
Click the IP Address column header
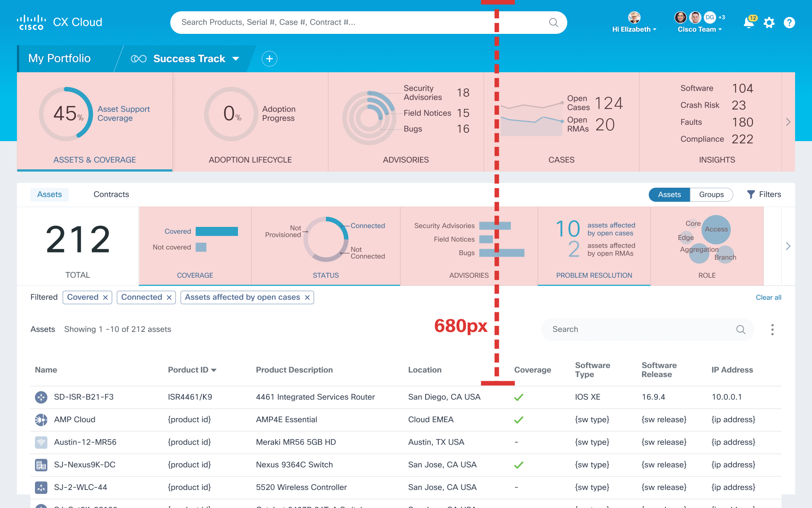point(732,370)
